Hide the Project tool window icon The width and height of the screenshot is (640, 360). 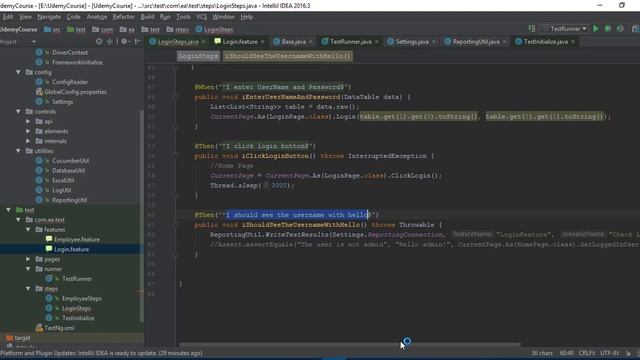[137, 42]
